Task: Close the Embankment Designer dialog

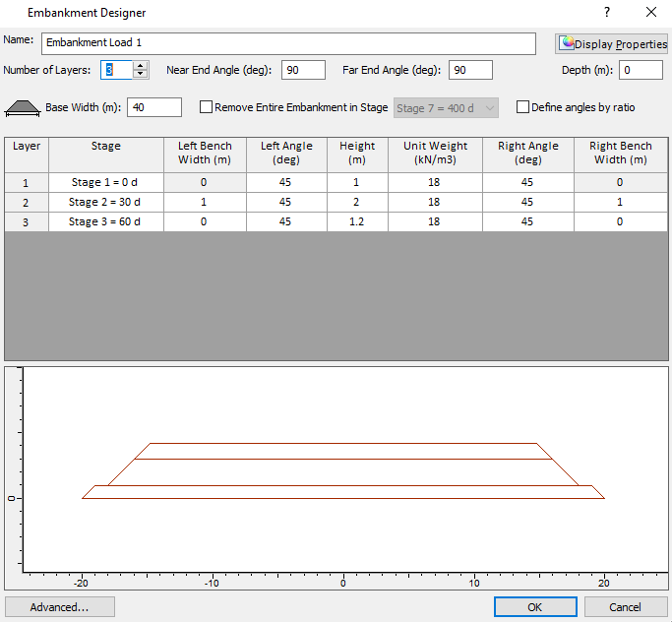Action: coord(651,12)
